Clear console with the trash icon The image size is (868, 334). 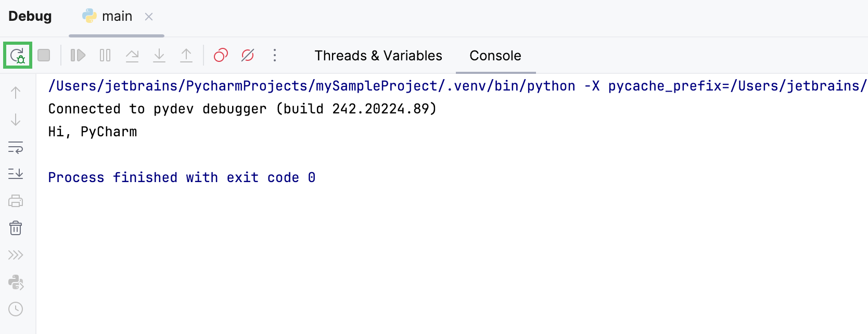[16, 228]
